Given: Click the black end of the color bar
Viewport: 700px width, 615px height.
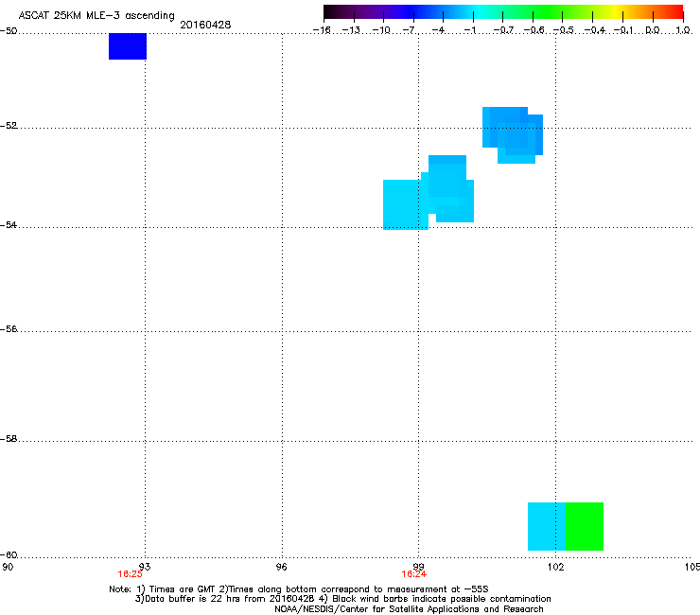Looking at the screenshot, I should tap(330, 11).
